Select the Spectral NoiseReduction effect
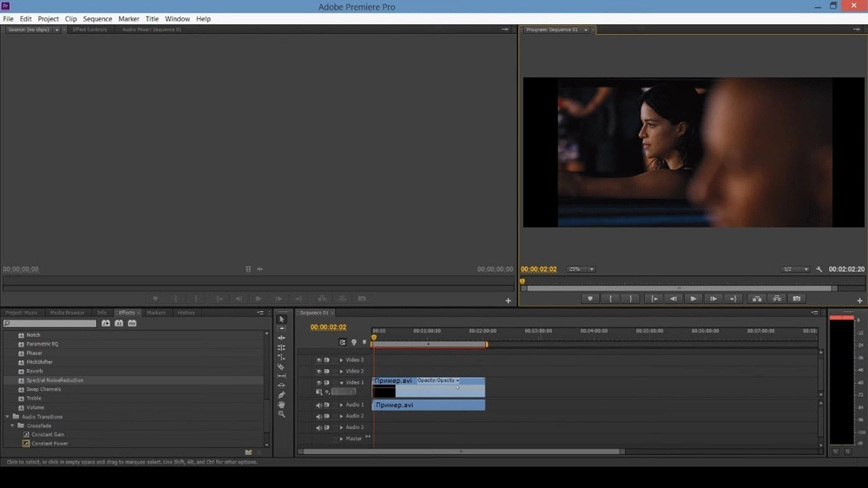 [x=55, y=380]
